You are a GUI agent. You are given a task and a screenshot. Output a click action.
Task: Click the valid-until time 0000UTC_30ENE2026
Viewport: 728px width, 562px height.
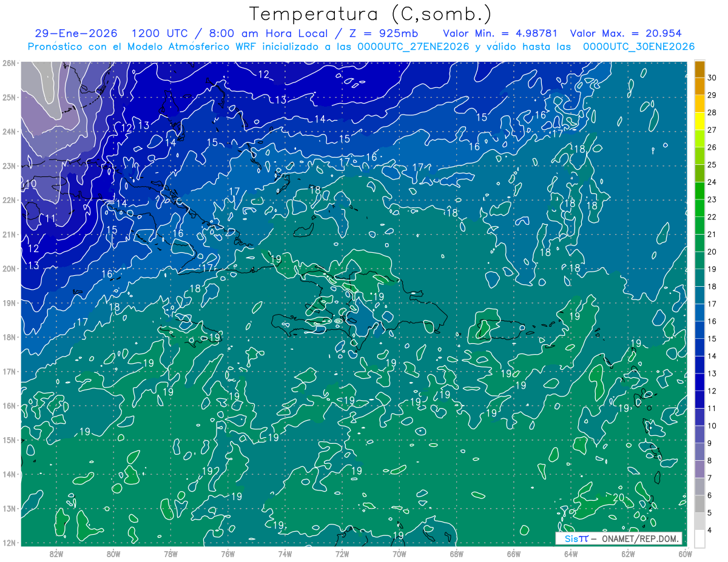[638, 47]
